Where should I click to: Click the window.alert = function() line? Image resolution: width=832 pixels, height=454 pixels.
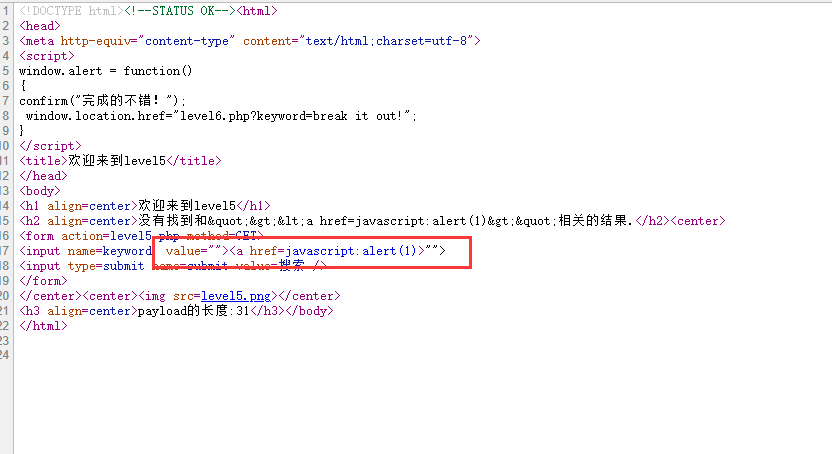coord(106,71)
